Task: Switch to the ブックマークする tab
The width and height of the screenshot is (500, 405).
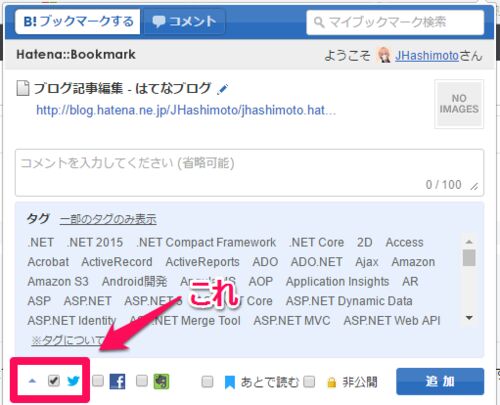Action: pyautogui.click(x=77, y=22)
